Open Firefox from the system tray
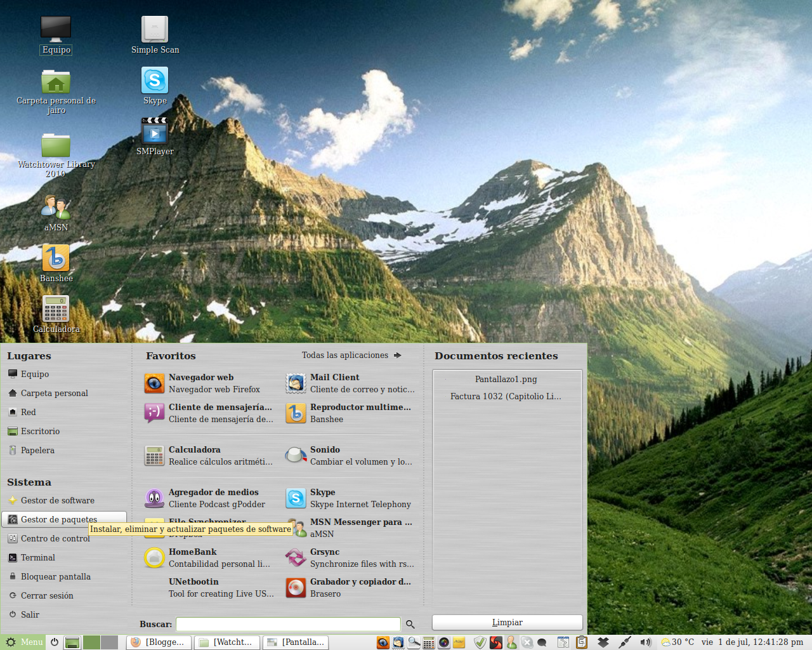The width and height of the screenshot is (812, 650). (383, 642)
